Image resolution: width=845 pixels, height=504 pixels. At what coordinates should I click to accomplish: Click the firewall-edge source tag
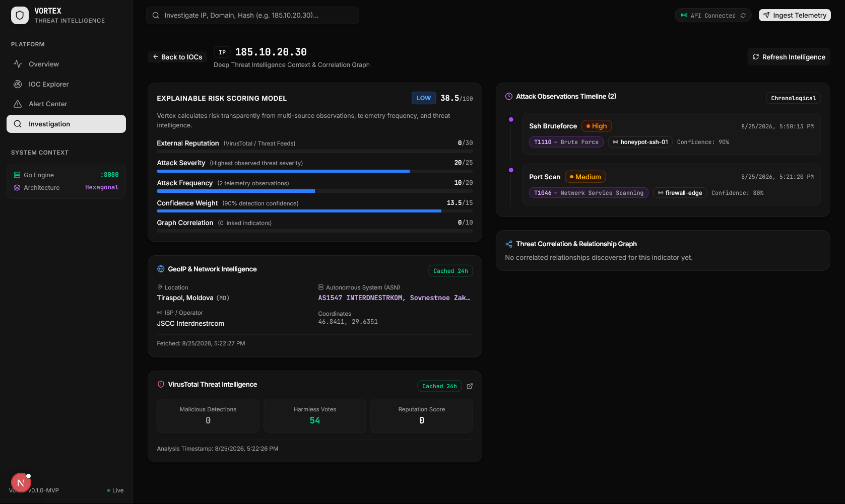680,193
